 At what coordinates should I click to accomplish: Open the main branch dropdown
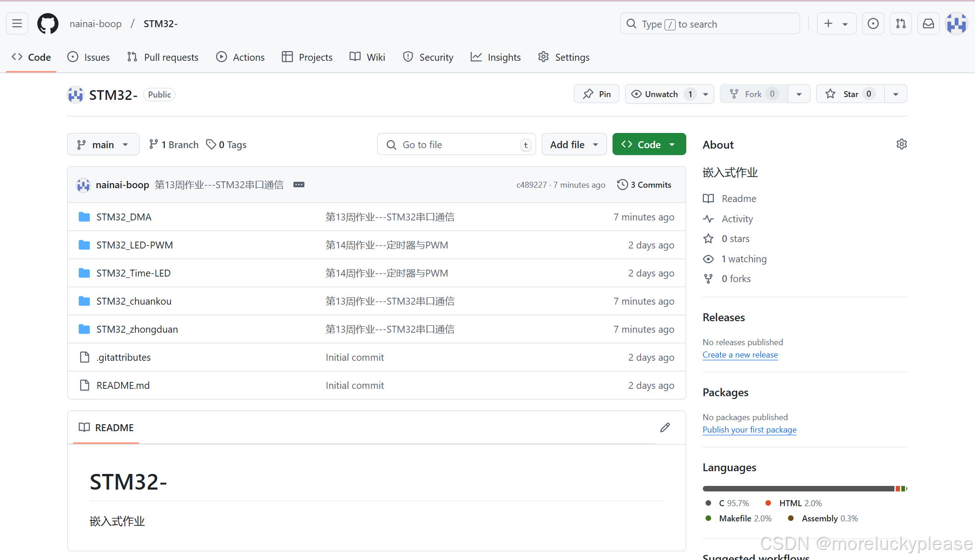click(x=103, y=144)
